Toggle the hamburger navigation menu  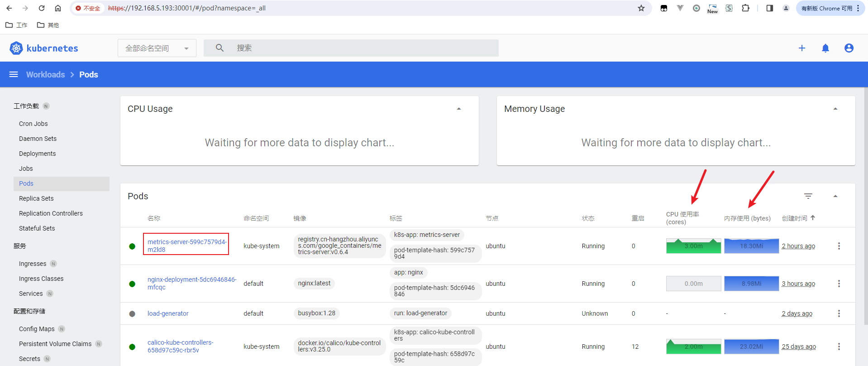14,74
